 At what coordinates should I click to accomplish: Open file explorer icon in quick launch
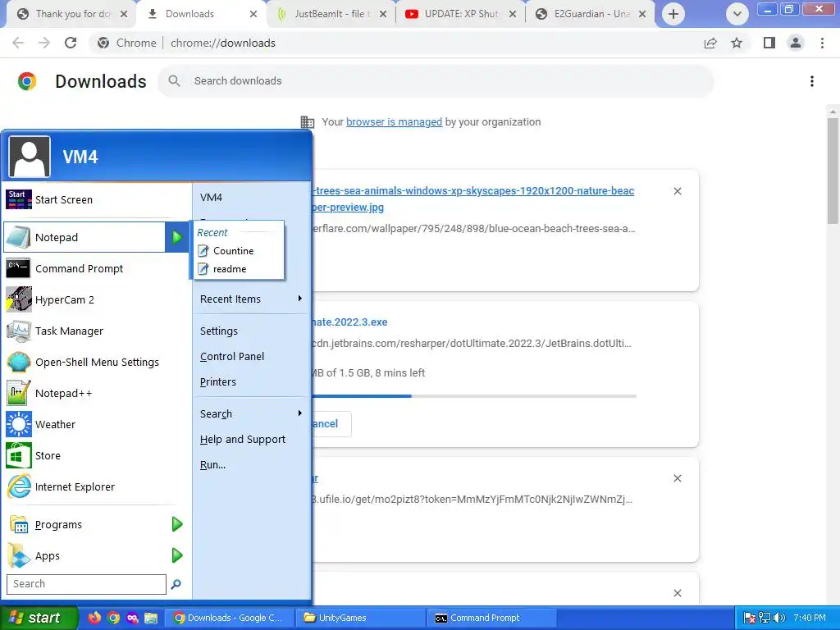151,618
